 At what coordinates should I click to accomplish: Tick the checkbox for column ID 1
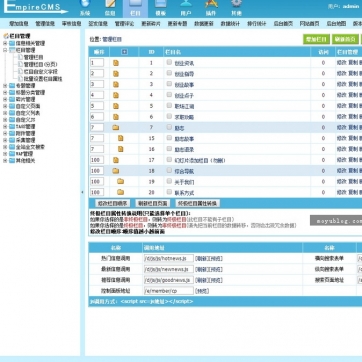coord(169,62)
